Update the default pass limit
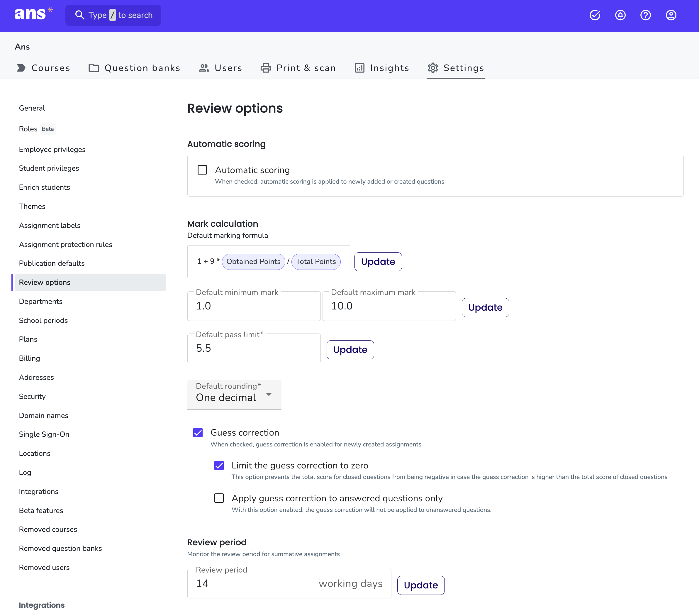 pos(350,350)
